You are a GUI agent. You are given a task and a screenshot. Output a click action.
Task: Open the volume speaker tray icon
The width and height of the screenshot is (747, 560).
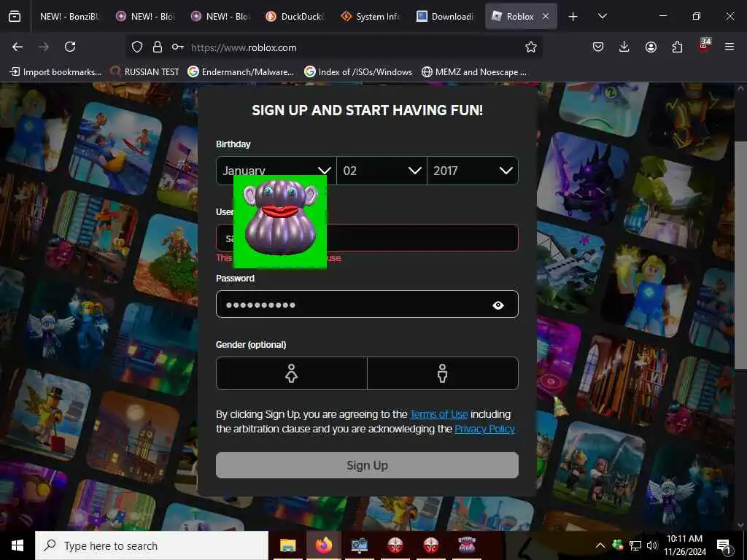point(651,545)
